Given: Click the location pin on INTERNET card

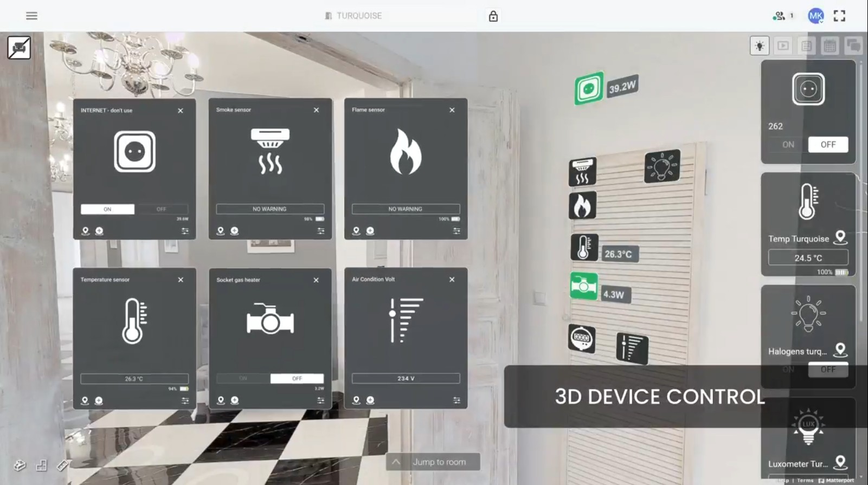Looking at the screenshot, I should (x=85, y=231).
